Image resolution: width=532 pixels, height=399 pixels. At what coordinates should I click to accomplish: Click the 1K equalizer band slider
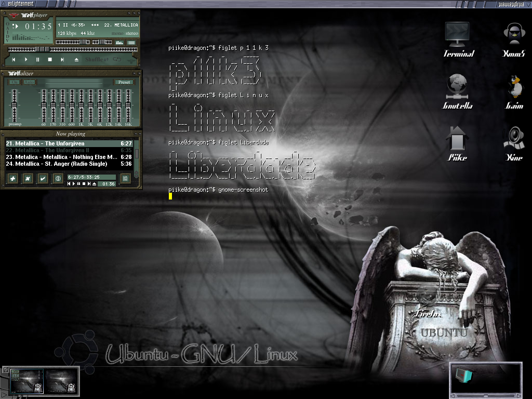(81, 105)
